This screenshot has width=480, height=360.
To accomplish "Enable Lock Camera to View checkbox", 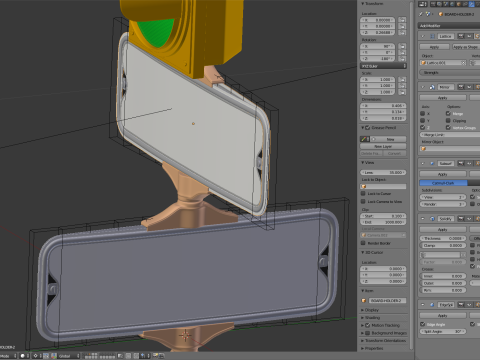I will [363, 201].
